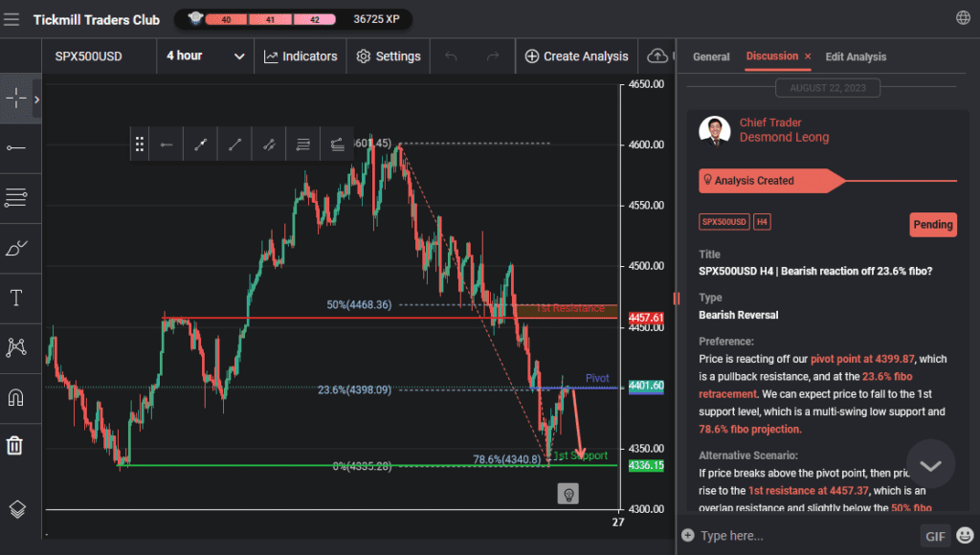980x555 pixels.
Task: Click the panel resize handle
Action: click(x=676, y=299)
